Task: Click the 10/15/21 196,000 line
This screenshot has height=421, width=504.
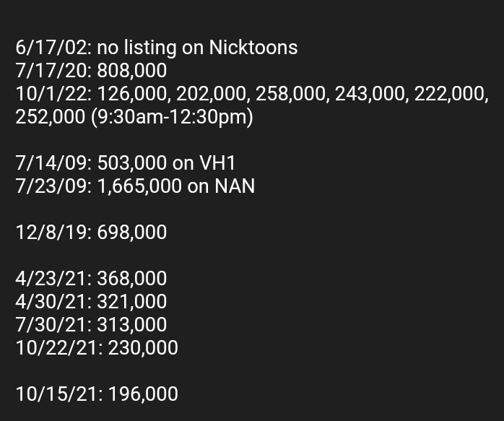Action: pyautogui.click(x=97, y=394)
